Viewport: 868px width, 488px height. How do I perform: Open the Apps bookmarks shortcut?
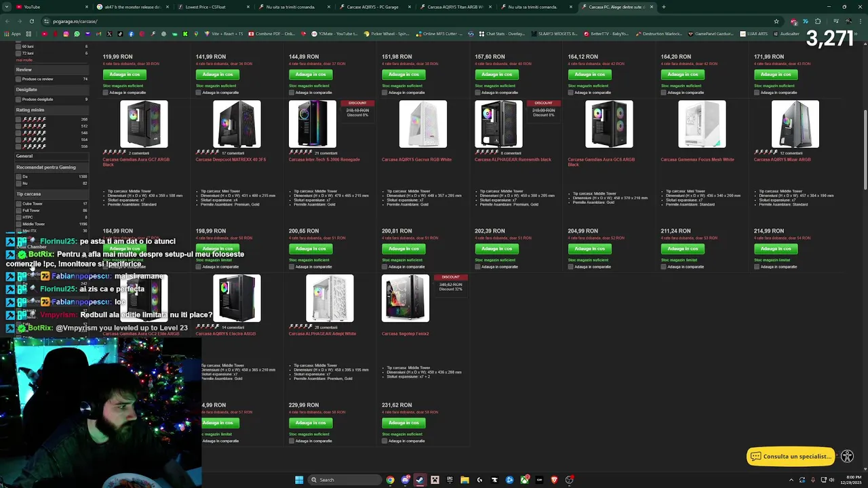coord(13,34)
